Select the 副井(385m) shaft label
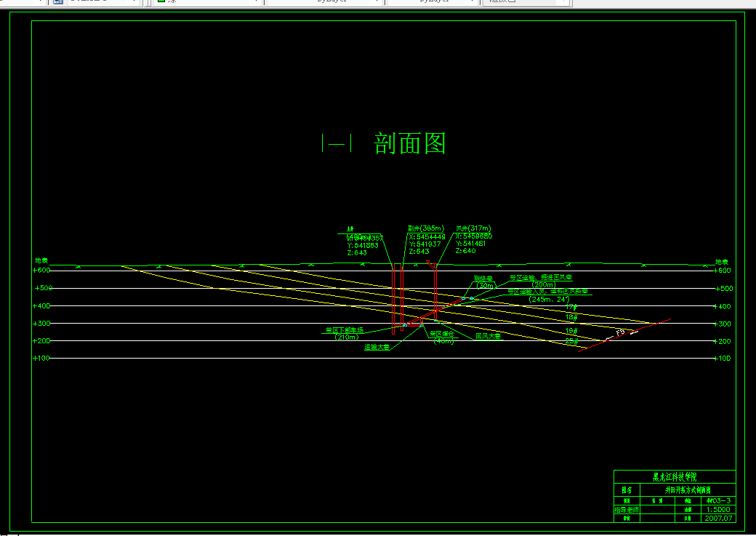The height and width of the screenshot is (536, 756). pyautogui.click(x=426, y=228)
